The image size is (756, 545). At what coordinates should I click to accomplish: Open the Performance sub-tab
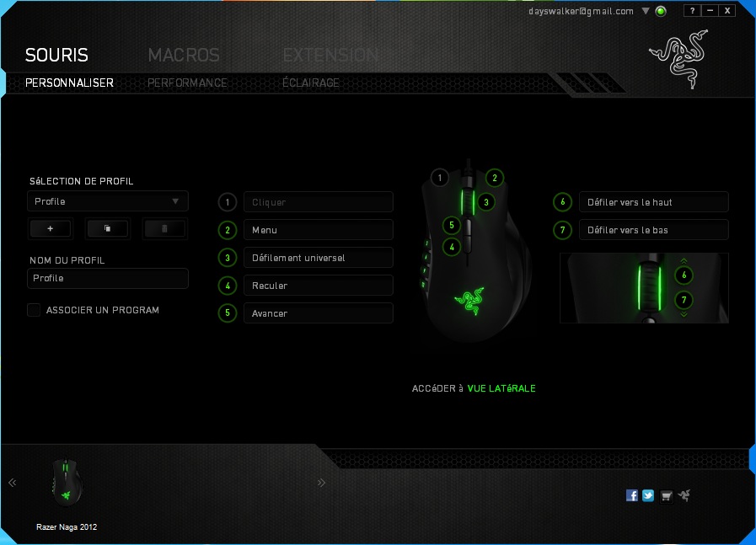click(x=187, y=83)
